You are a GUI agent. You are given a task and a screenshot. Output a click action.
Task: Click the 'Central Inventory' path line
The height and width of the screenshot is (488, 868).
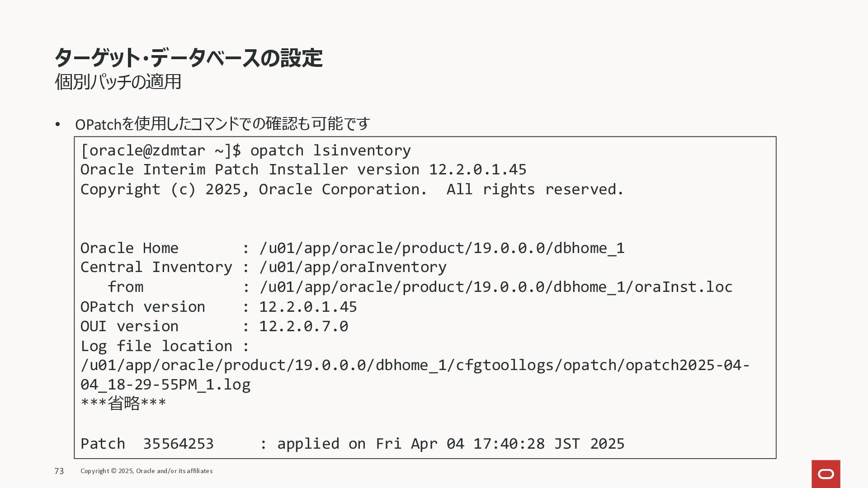pos(264,267)
